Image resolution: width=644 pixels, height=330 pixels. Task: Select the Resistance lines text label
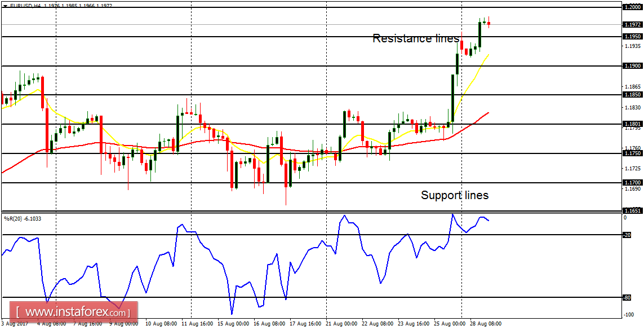(x=415, y=39)
